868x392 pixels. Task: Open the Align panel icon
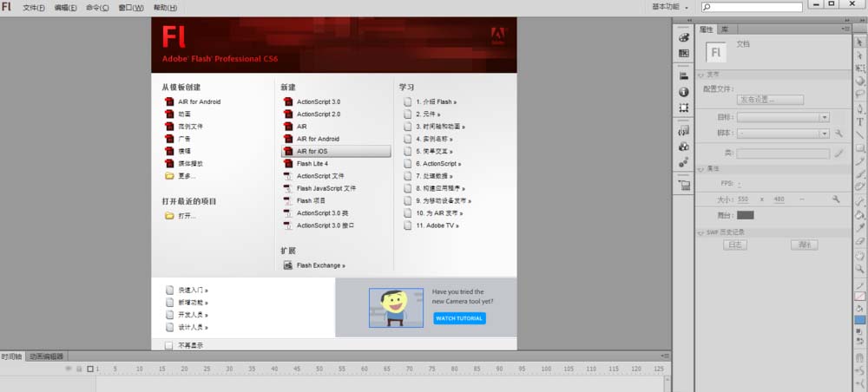(x=684, y=75)
